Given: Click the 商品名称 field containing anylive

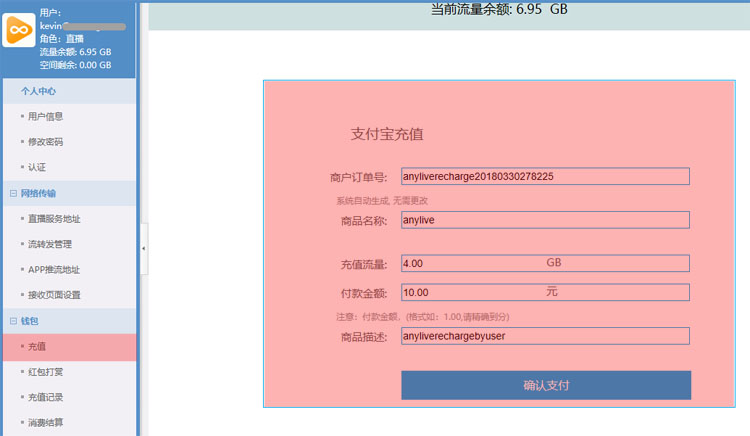Looking at the screenshot, I should coord(545,220).
